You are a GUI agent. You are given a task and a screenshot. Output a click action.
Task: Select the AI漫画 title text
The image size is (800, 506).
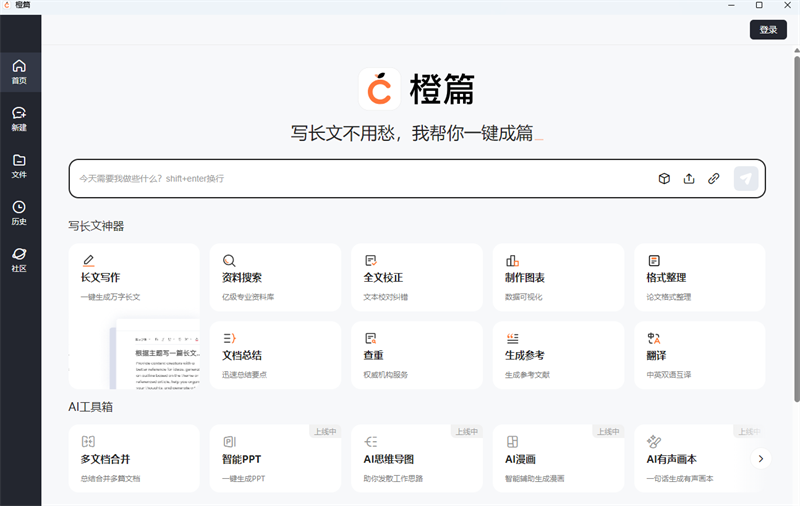click(520, 459)
